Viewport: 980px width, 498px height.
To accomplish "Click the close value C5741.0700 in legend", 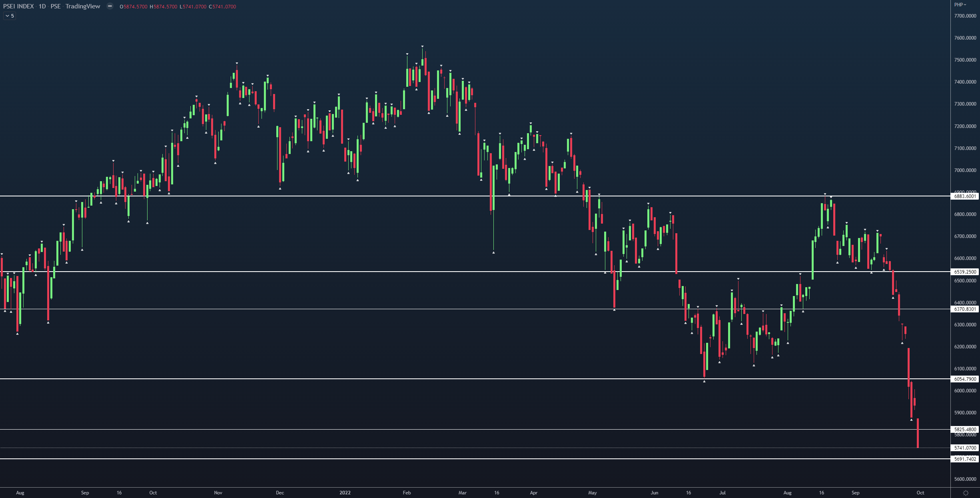I will point(222,6).
